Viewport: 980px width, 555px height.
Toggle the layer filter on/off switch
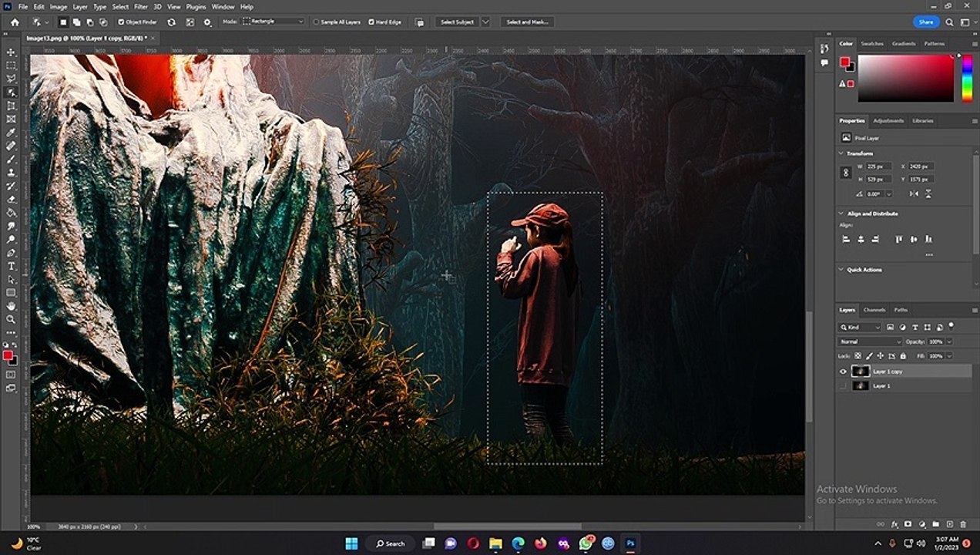point(951,325)
